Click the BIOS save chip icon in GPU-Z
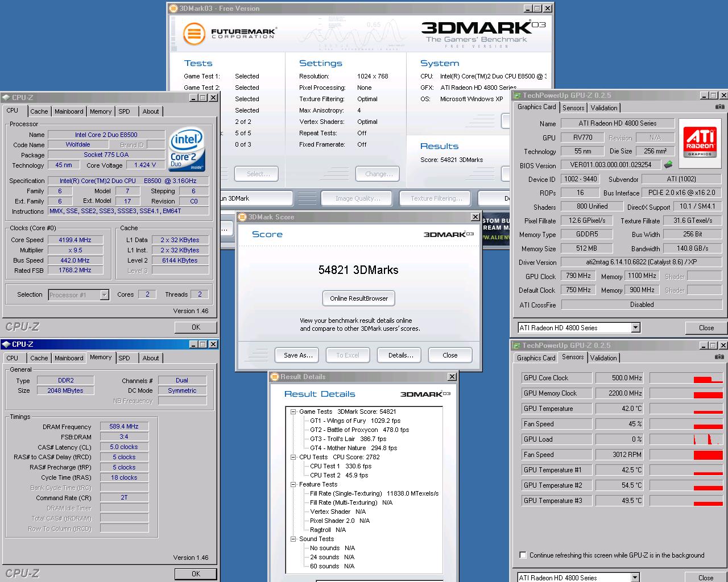The image size is (728, 582). (668, 165)
